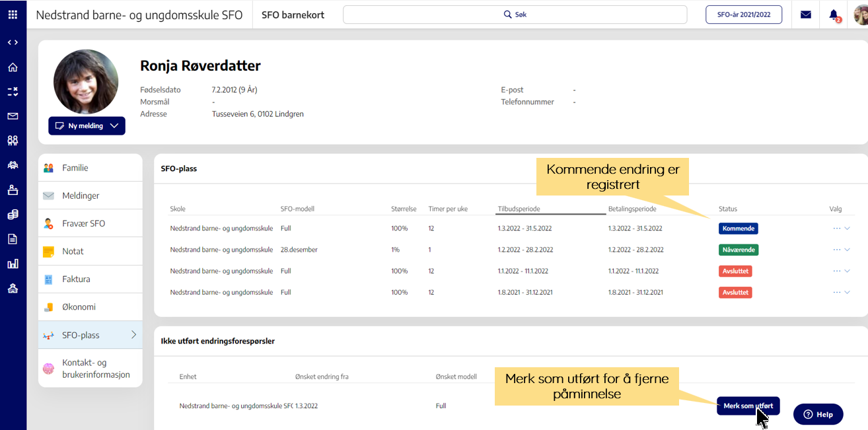Viewport: 868px width, 430px height.
Task: Click the SFO-plass seesaw icon
Action: point(48,336)
